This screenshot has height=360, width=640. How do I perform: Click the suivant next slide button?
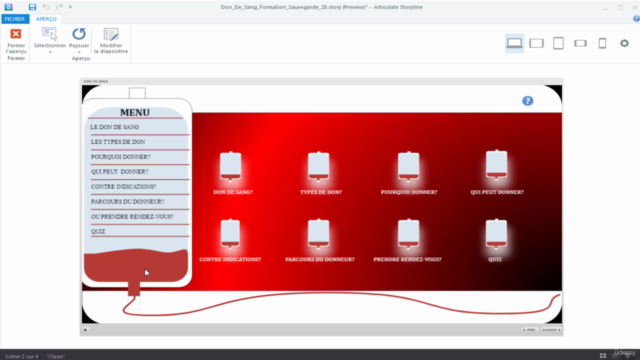[551, 330]
